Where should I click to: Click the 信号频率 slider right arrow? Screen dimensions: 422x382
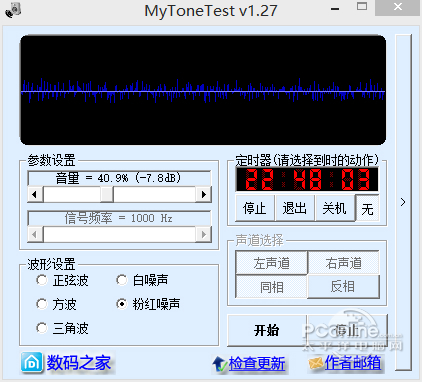204,235
